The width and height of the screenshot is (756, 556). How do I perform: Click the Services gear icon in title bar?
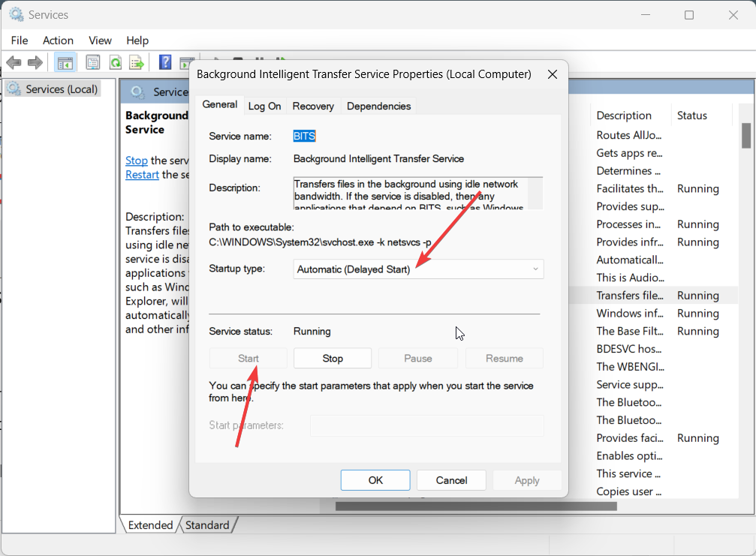point(16,14)
